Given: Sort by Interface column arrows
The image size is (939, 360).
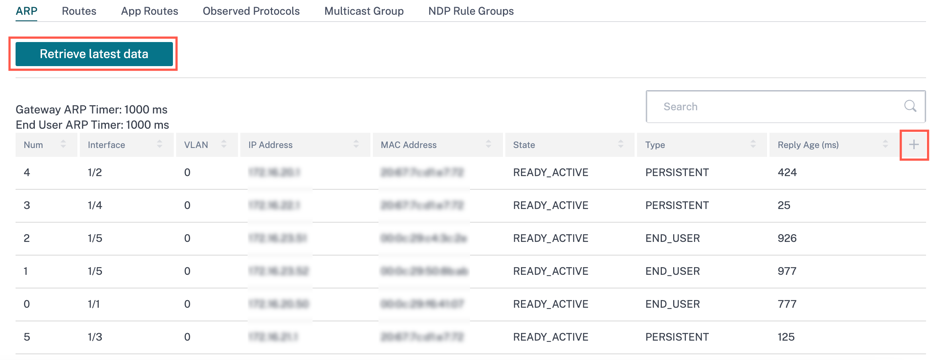Looking at the screenshot, I should click(x=159, y=145).
